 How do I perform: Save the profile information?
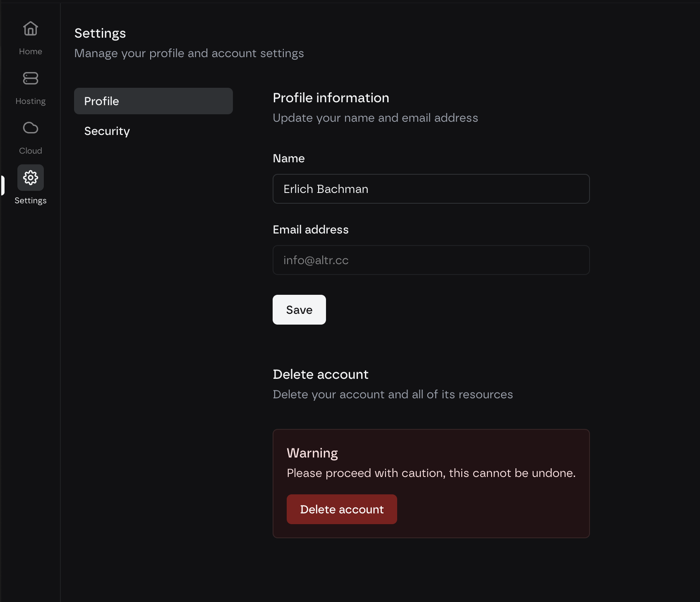299,310
